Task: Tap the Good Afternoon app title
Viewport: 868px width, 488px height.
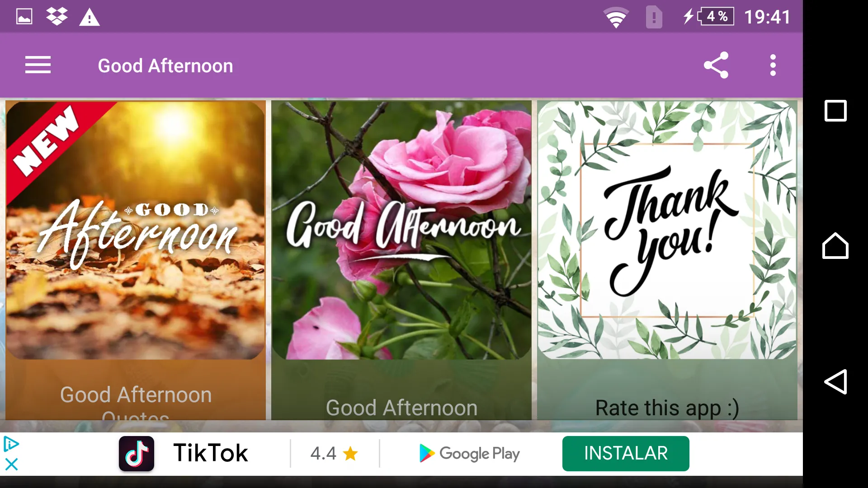Action: pyautogui.click(x=166, y=65)
